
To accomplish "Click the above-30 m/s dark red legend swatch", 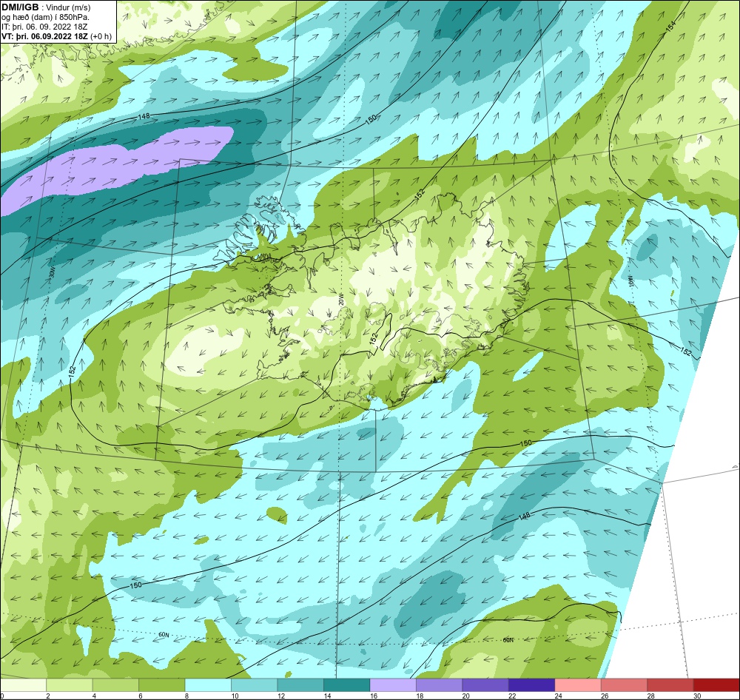I will point(717,685).
